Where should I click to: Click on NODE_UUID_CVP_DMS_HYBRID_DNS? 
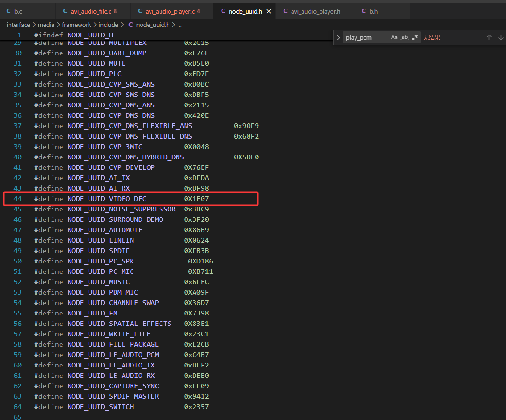125,157
